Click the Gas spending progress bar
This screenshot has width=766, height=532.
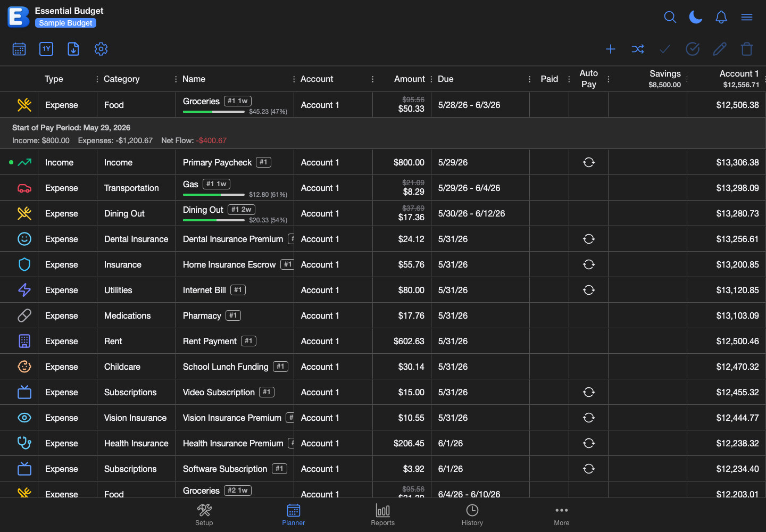click(x=214, y=194)
